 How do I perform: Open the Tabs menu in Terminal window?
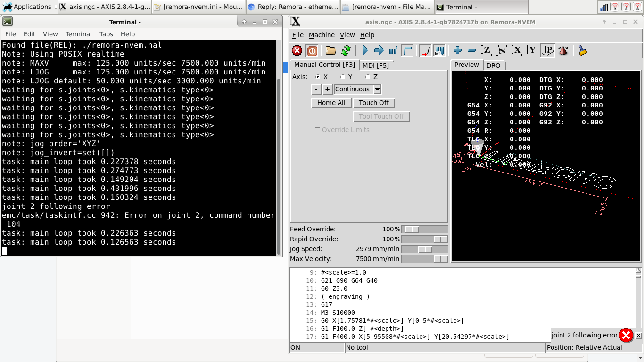click(x=106, y=34)
